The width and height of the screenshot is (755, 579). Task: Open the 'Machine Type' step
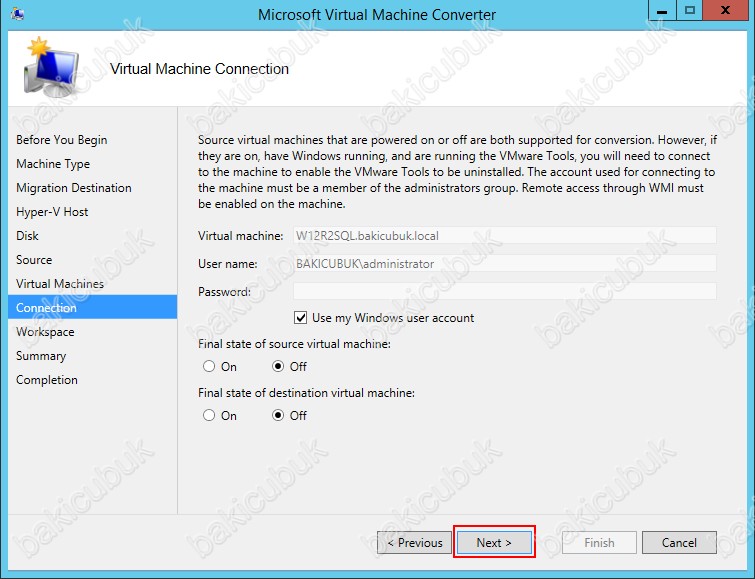click(x=53, y=164)
